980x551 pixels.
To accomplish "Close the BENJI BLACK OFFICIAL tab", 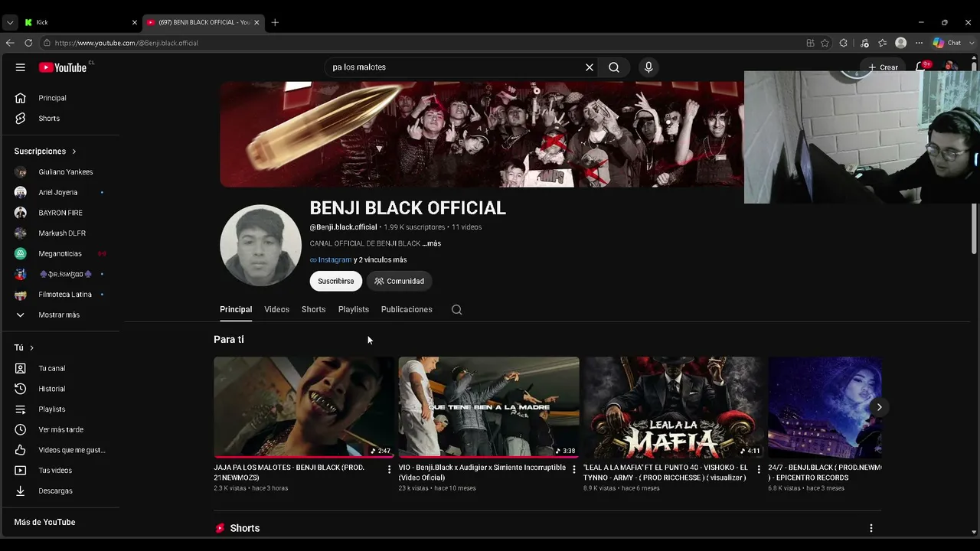I will point(256,22).
